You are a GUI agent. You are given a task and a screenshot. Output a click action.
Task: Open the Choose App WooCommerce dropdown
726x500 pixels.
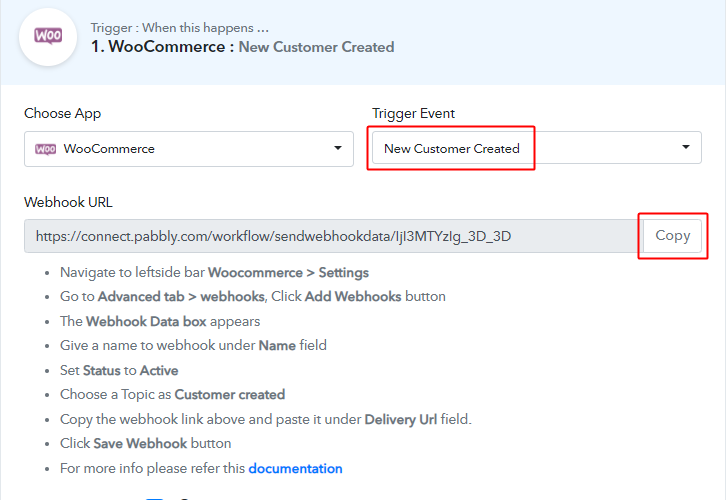pos(189,149)
